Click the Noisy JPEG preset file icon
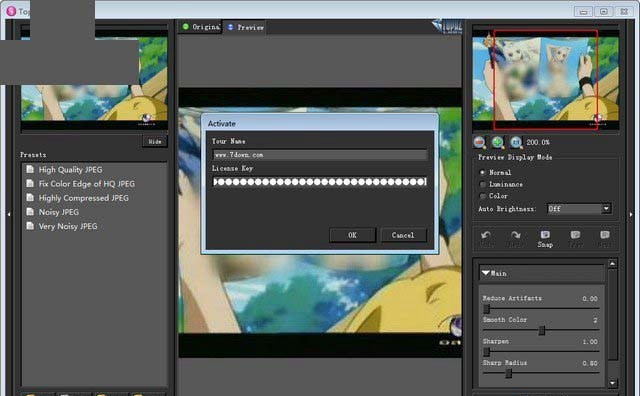The width and height of the screenshot is (640, 396). [x=30, y=211]
